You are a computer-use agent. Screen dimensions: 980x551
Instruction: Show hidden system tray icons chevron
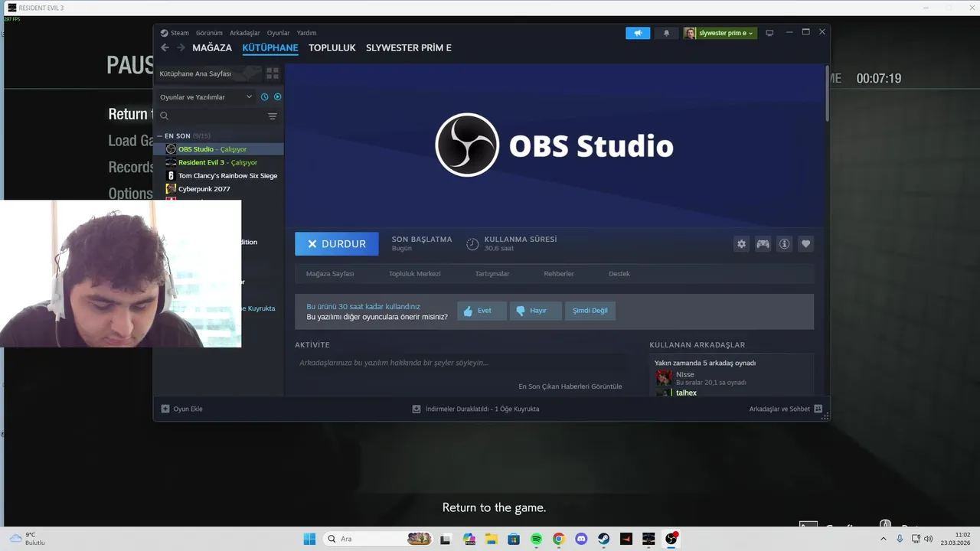tap(884, 539)
